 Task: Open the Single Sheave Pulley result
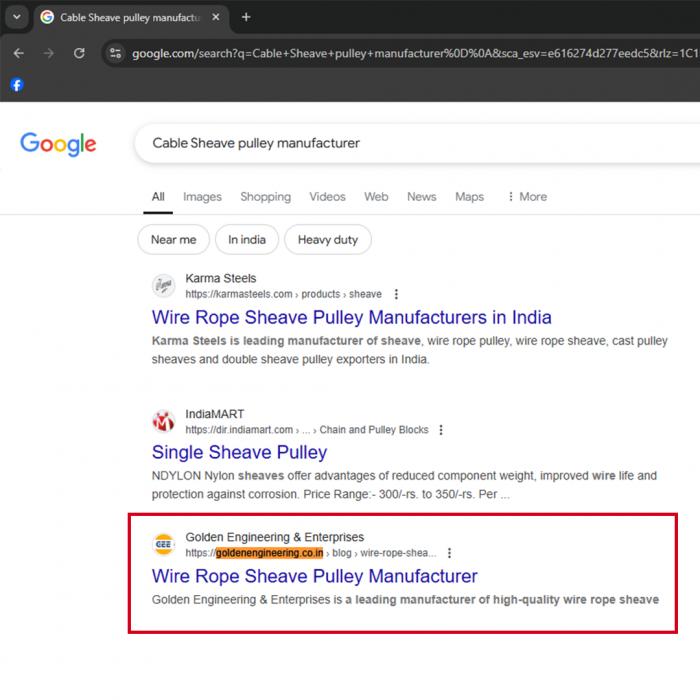(x=239, y=453)
